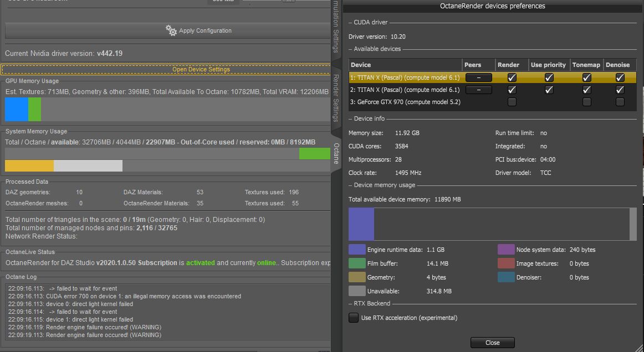Click the Driver model TCC value
The height and width of the screenshot is (352, 644).
[x=545, y=173]
